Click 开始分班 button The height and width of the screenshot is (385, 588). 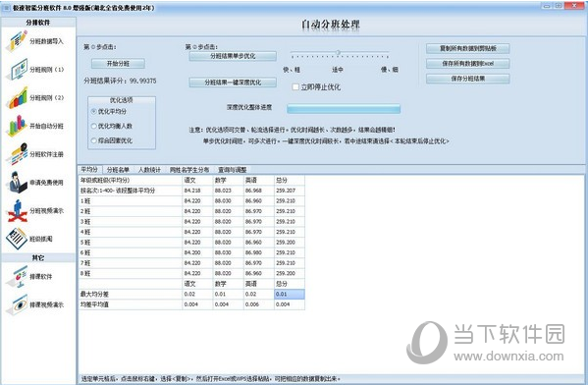118,64
